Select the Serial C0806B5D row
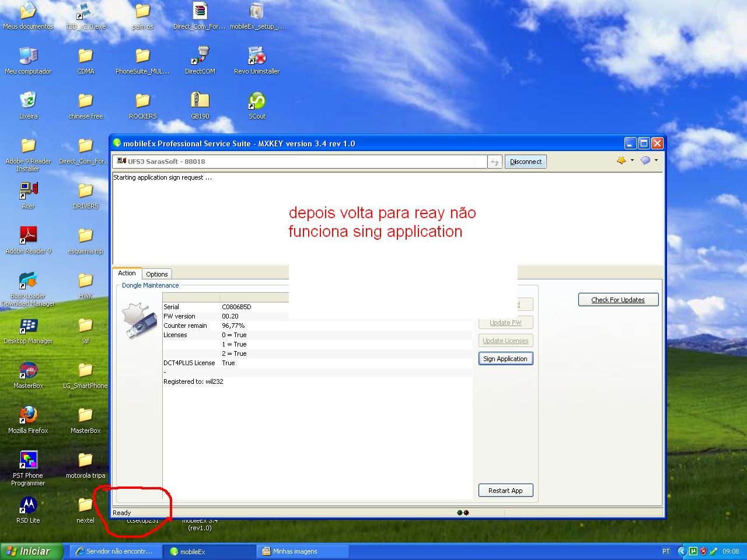Screen dimensions: 747x560 click(x=317, y=307)
